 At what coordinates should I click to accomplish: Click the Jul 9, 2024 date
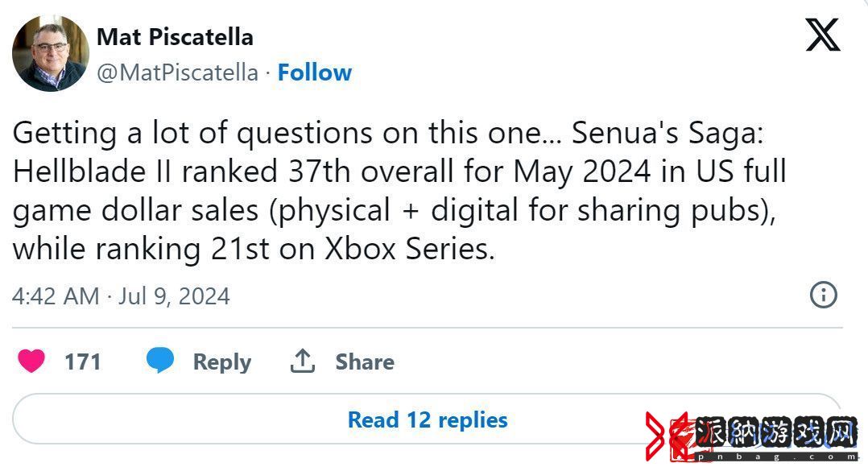(x=175, y=296)
